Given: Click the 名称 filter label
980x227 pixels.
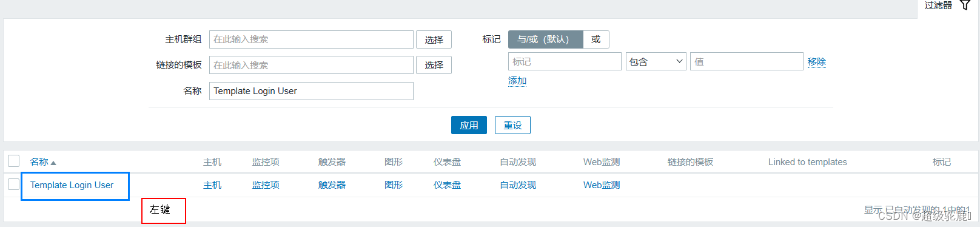Looking at the screenshot, I should point(192,91).
